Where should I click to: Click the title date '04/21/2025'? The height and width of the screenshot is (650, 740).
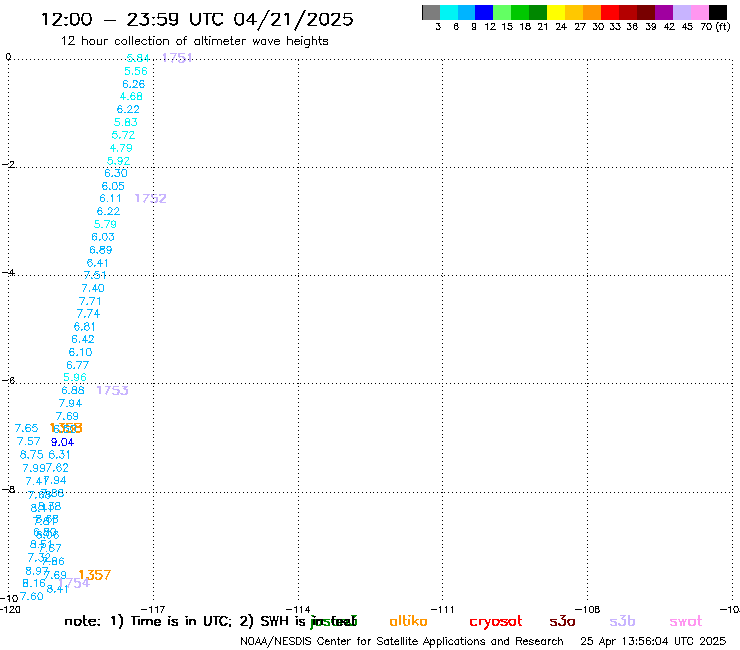tap(293, 19)
